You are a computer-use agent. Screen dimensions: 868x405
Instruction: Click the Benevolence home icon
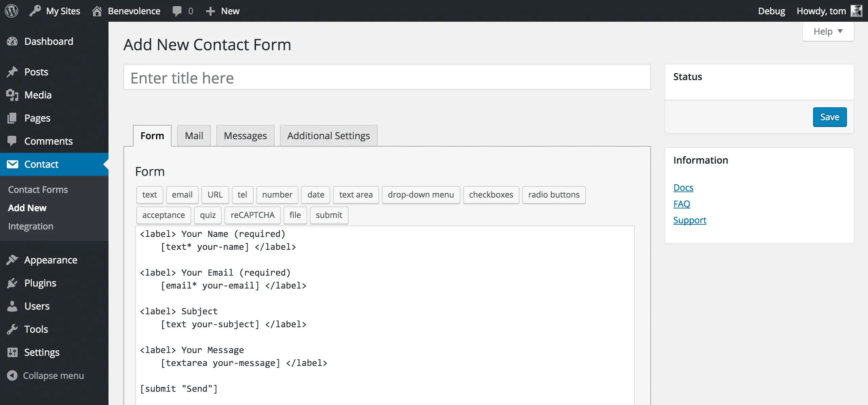97,11
